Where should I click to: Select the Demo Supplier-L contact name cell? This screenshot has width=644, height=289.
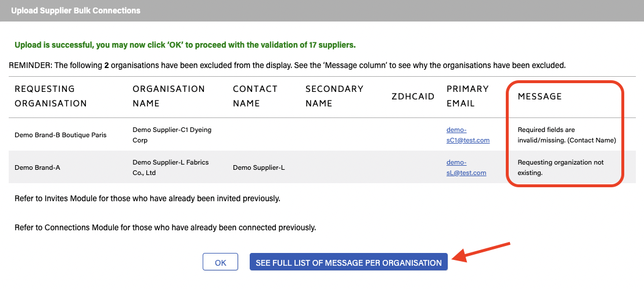pyautogui.click(x=258, y=167)
